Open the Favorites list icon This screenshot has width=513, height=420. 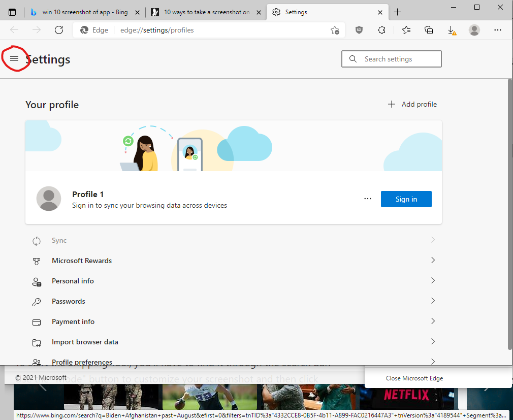point(406,30)
